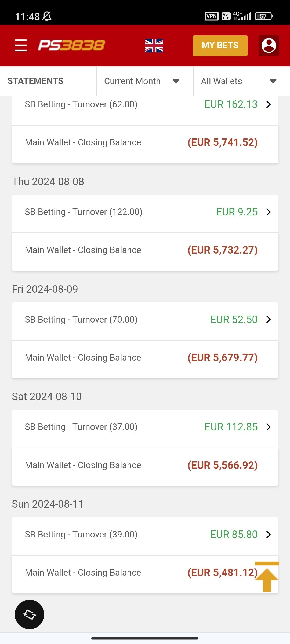Viewport: 290px width, 644px height.
Task: Expand the Current Month period dropdown
Action: pyautogui.click(x=142, y=81)
